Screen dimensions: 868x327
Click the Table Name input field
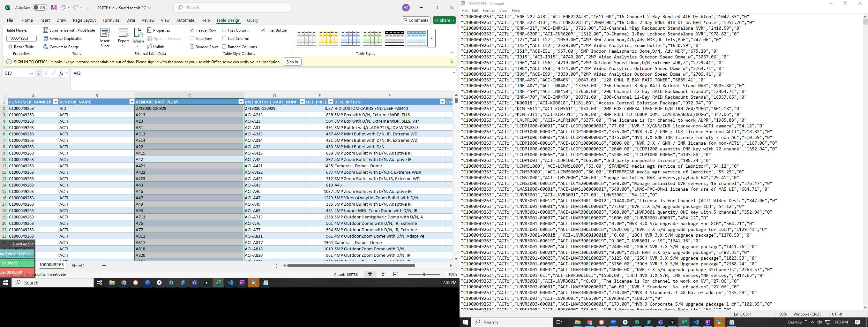click(x=21, y=38)
